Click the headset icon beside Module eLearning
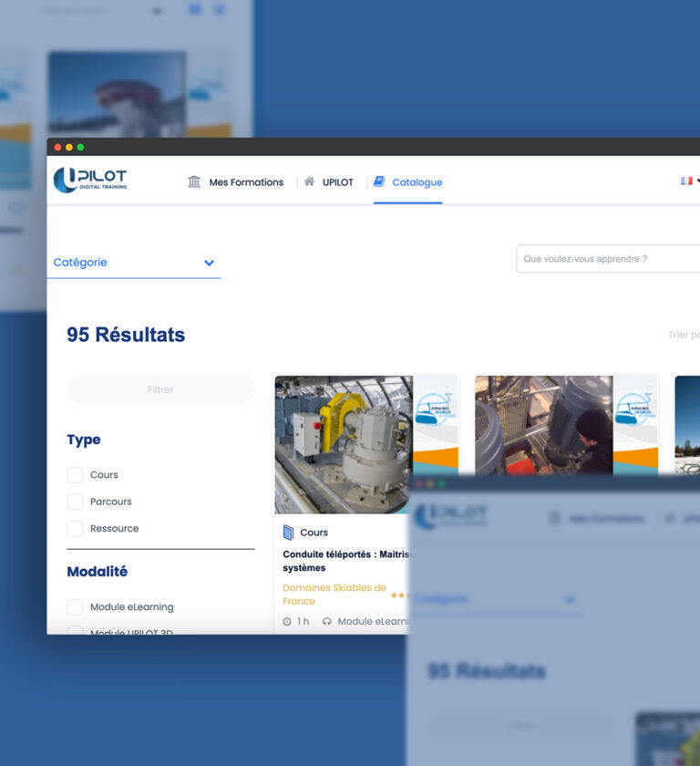 click(327, 622)
